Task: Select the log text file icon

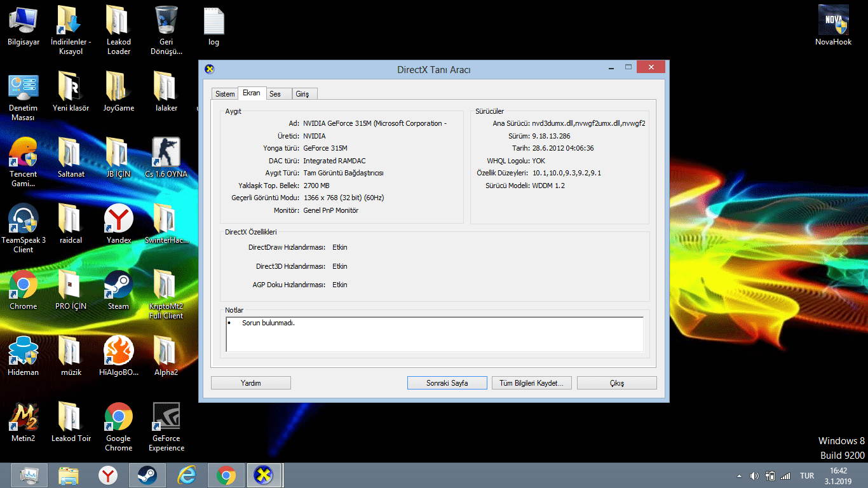Action: click(x=214, y=26)
